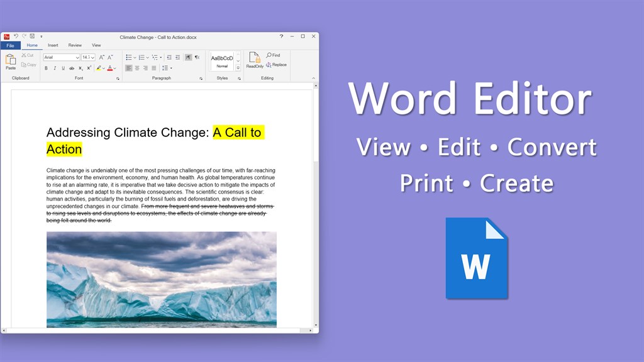The width and height of the screenshot is (644, 362).
Task: Click the scroll up arrow of document
Action: coord(316,85)
